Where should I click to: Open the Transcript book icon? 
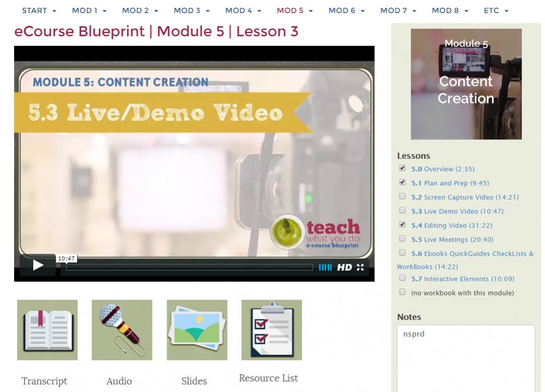click(47, 328)
